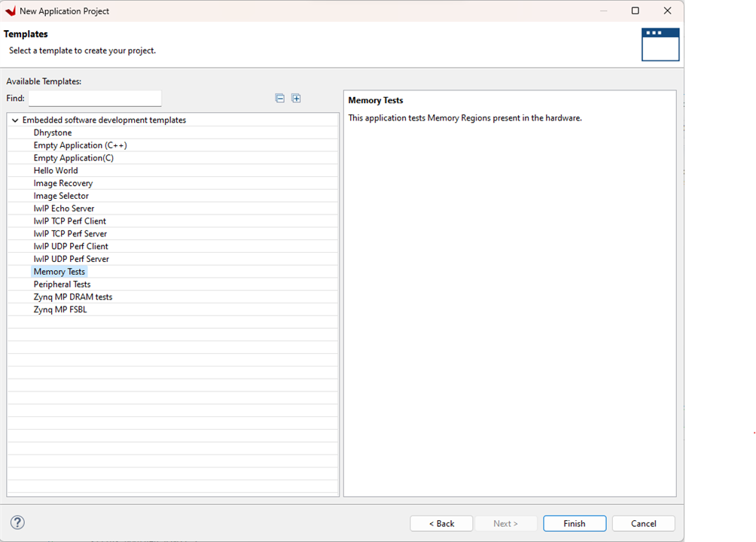The width and height of the screenshot is (756, 542).
Task: Click the Finish button
Action: (x=575, y=524)
